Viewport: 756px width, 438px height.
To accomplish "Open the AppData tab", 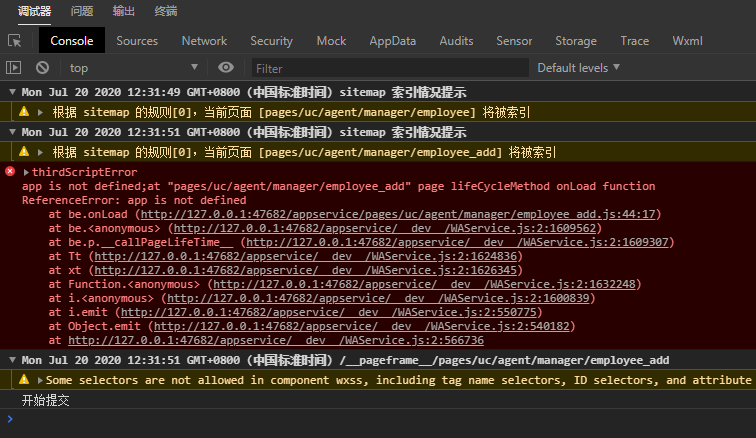I will tap(392, 41).
